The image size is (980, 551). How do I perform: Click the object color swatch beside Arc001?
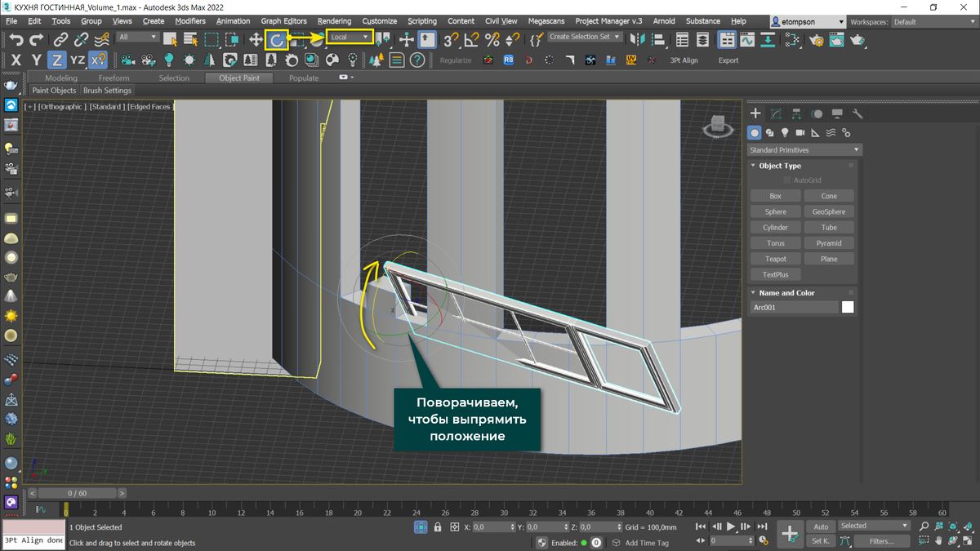[x=848, y=308]
